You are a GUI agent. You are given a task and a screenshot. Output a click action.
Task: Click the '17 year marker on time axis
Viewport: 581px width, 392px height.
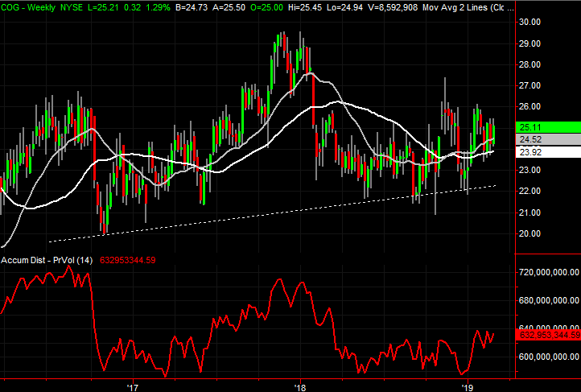(133, 386)
